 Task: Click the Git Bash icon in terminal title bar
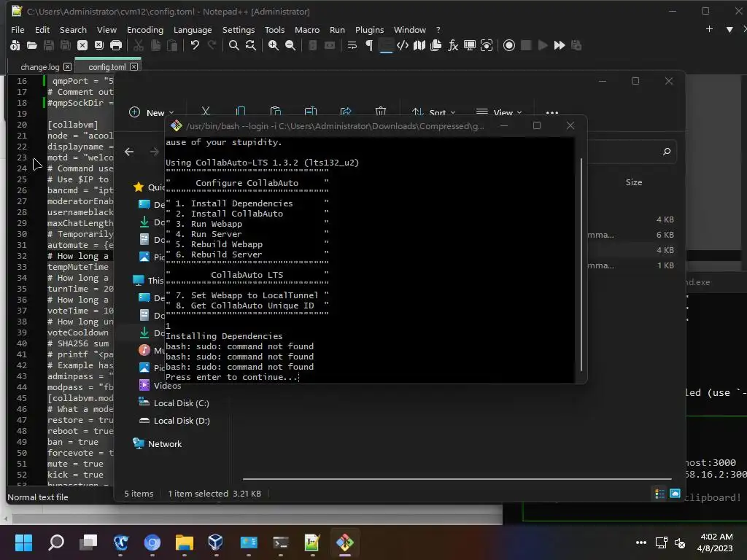(177, 125)
